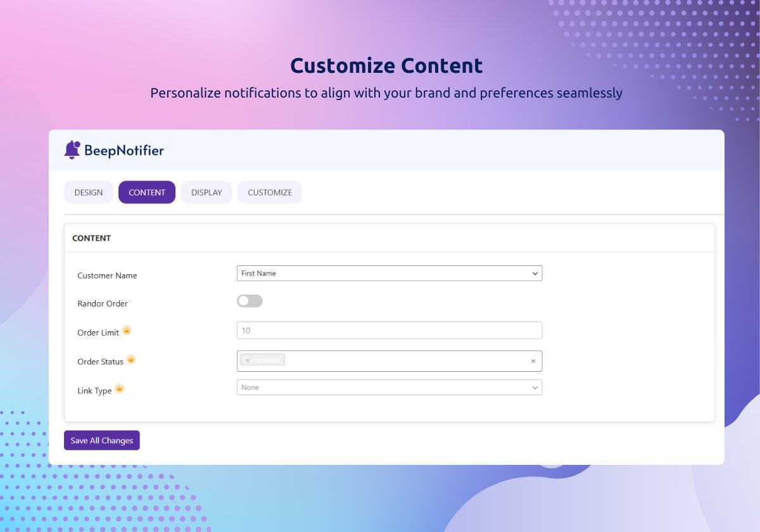Click the Customer Name label

107,275
